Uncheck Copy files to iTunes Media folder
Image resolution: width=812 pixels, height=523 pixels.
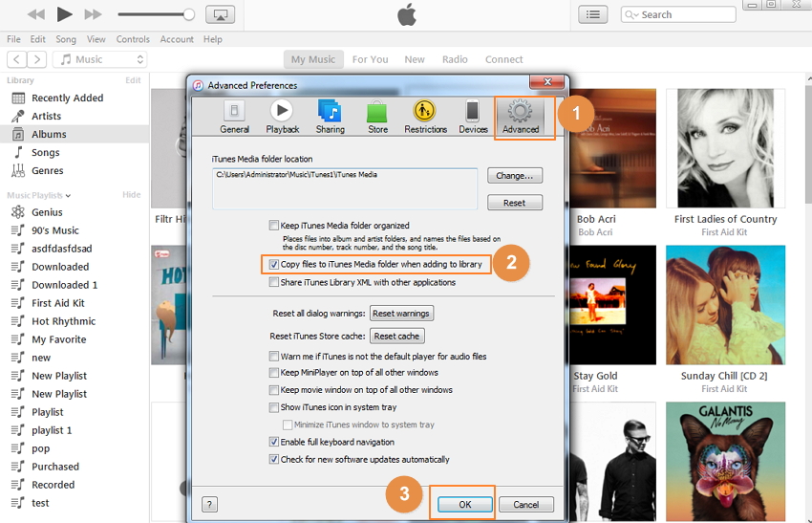point(274,264)
